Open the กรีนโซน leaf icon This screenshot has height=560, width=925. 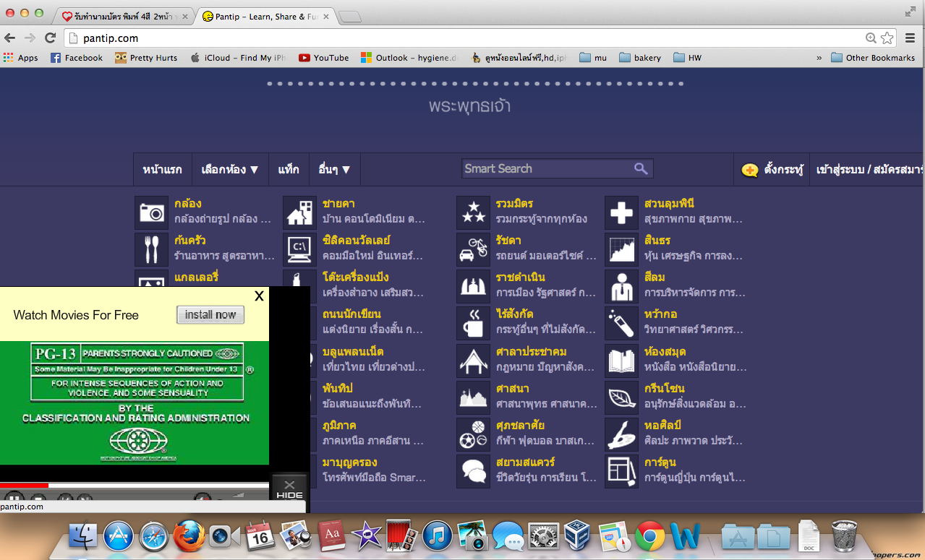click(x=621, y=397)
